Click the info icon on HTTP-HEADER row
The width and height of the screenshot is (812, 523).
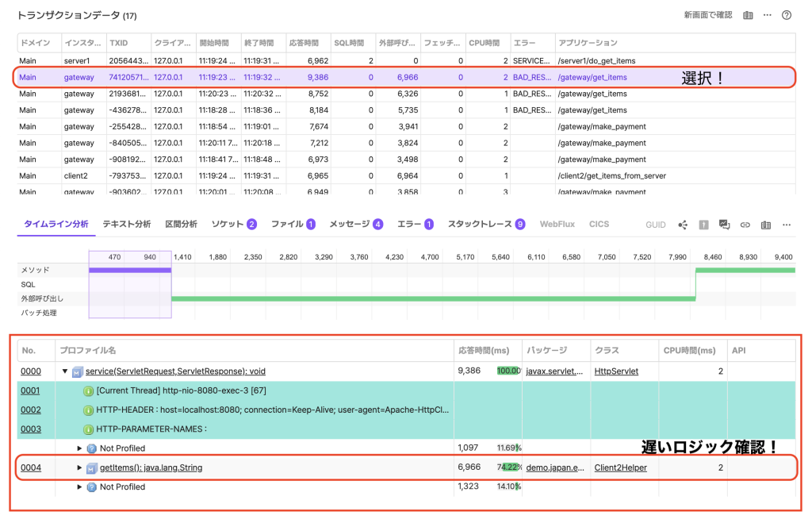tap(88, 410)
